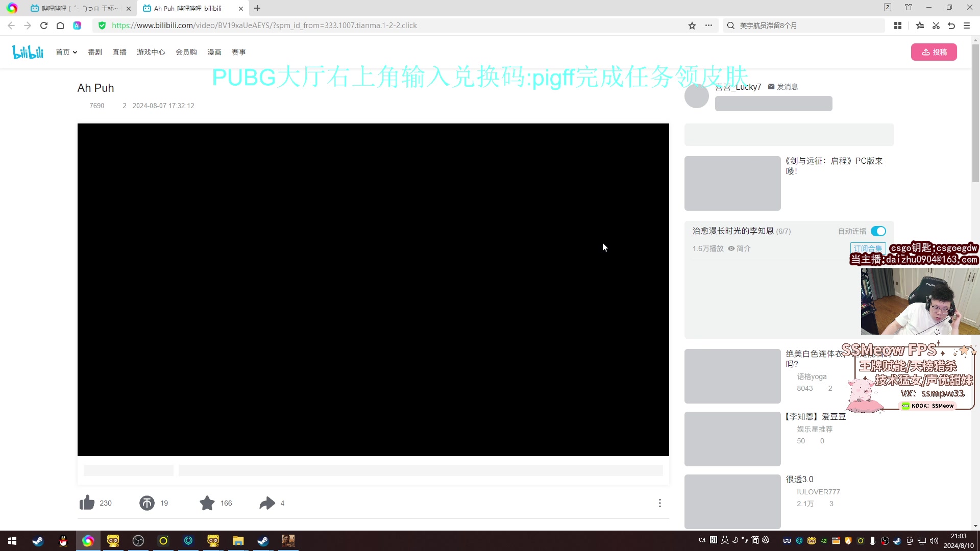
Task: Click the like thumbs-up icon
Action: [x=87, y=503]
